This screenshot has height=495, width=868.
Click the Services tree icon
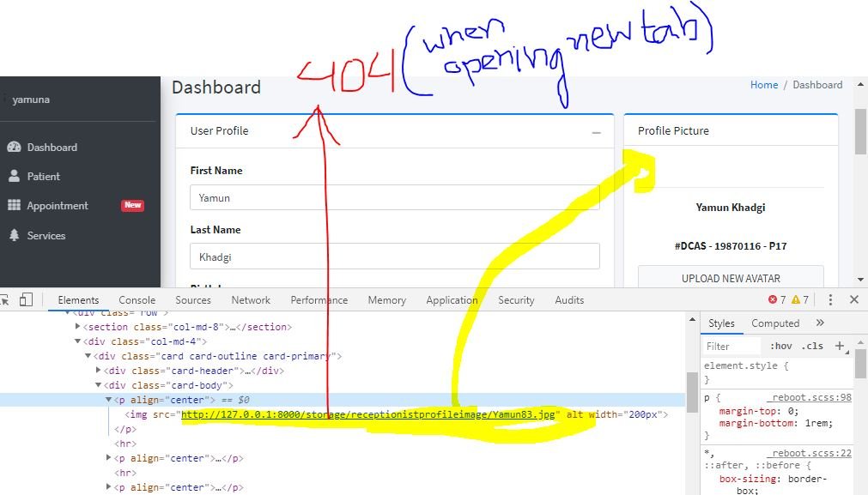14,235
